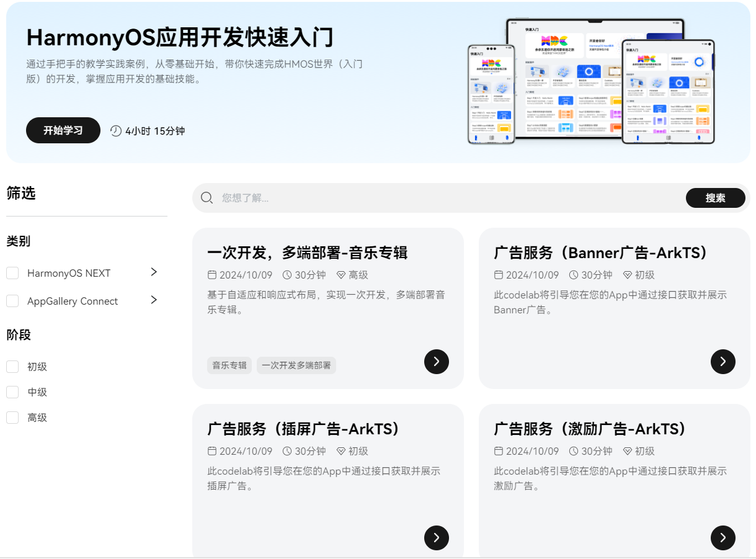Click calendar icon on Banner广告 card

point(498,275)
